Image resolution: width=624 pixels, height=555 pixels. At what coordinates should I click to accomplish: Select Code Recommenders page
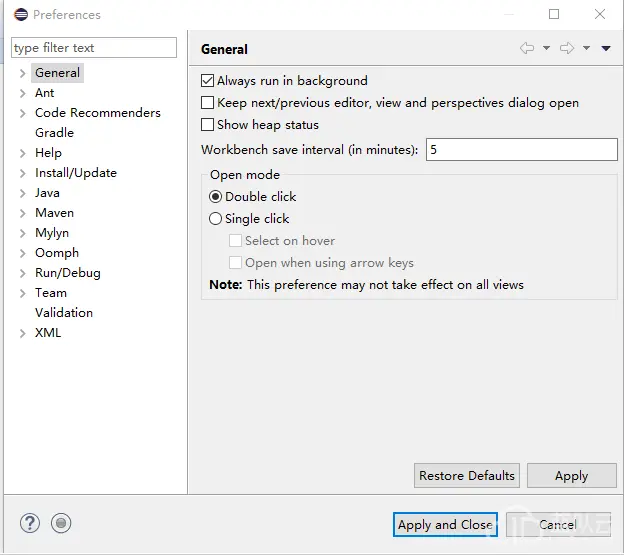tap(98, 113)
